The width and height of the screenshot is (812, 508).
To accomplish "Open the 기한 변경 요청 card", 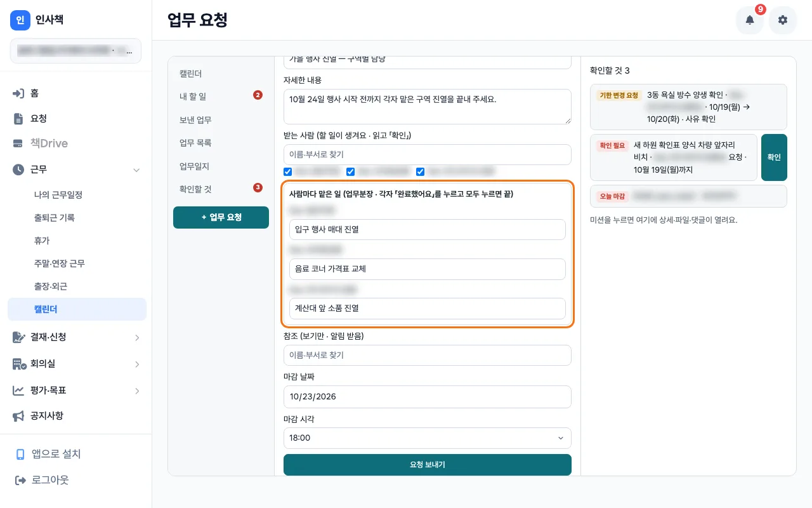I will 688,107.
